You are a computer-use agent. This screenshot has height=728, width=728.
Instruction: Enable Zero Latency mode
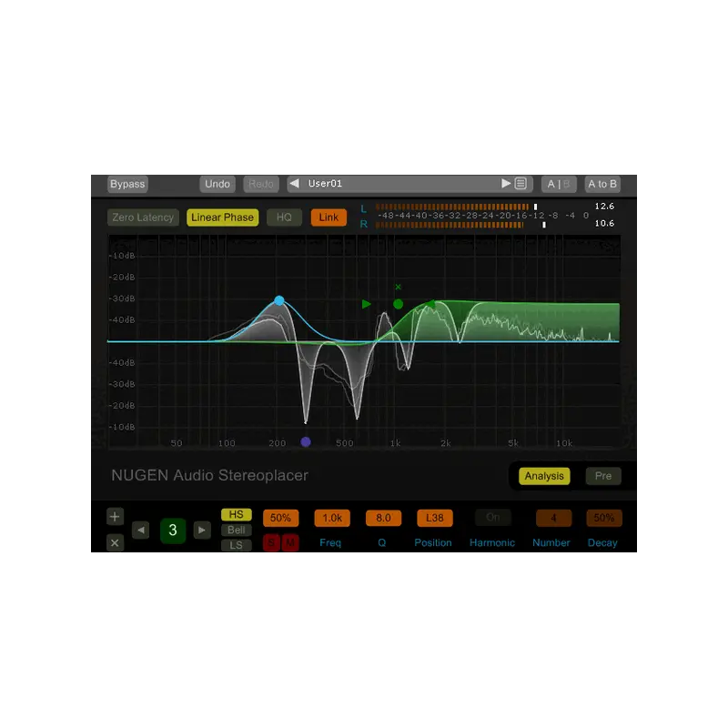click(x=143, y=217)
